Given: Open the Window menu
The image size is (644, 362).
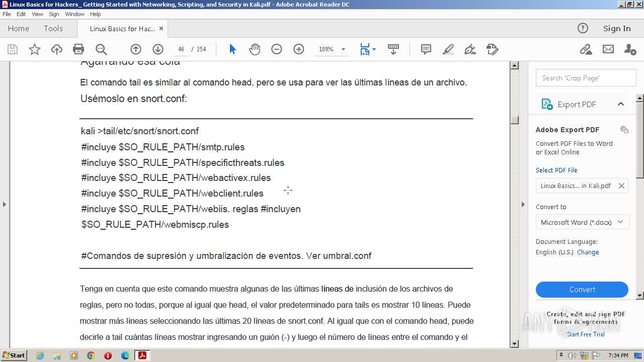Looking at the screenshot, I should pos(74,14).
